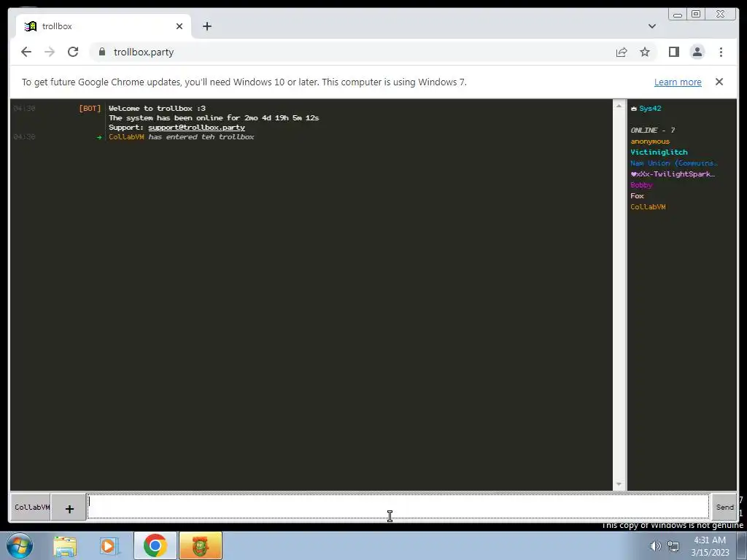Reload the trollbox page
The image size is (747, 560).
point(73,52)
